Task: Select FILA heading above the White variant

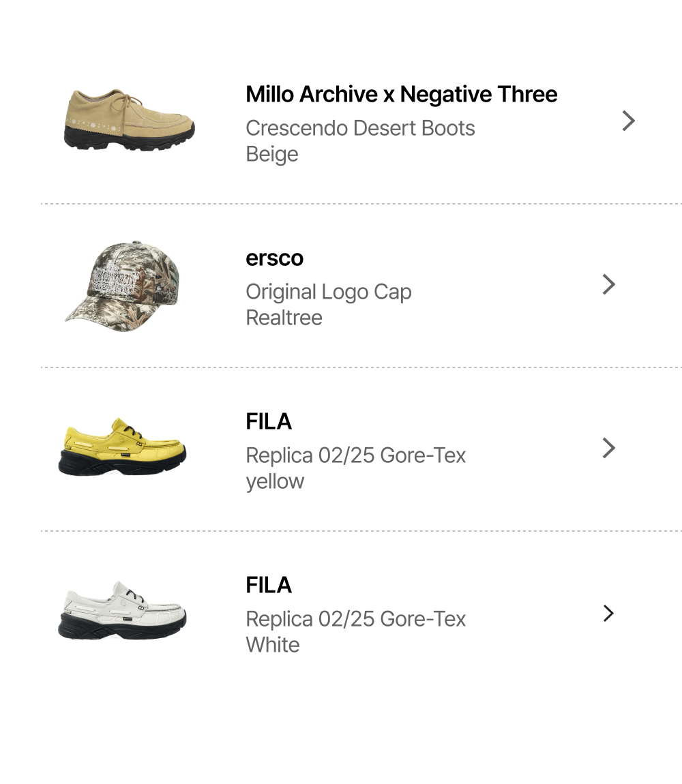Action: coord(269,586)
